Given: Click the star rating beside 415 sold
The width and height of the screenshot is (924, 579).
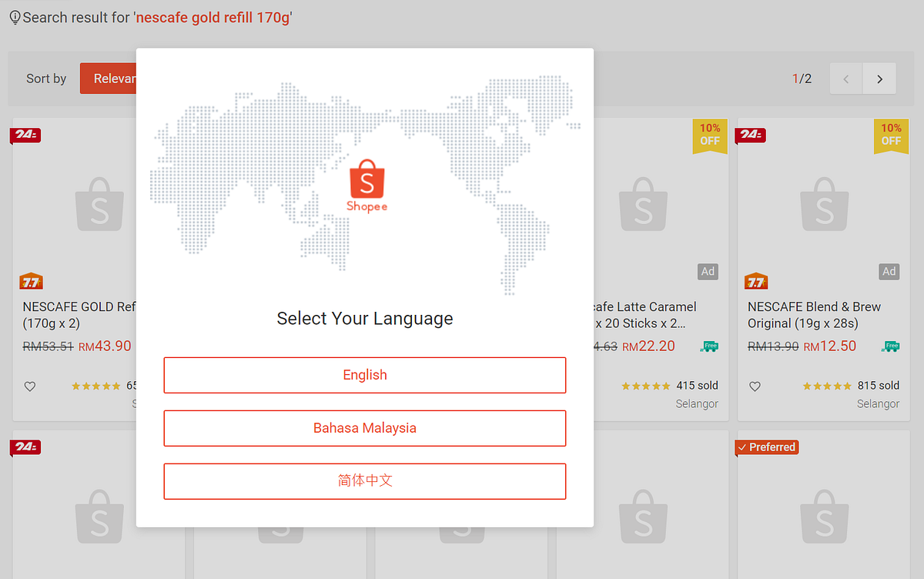Looking at the screenshot, I should (x=645, y=386).
